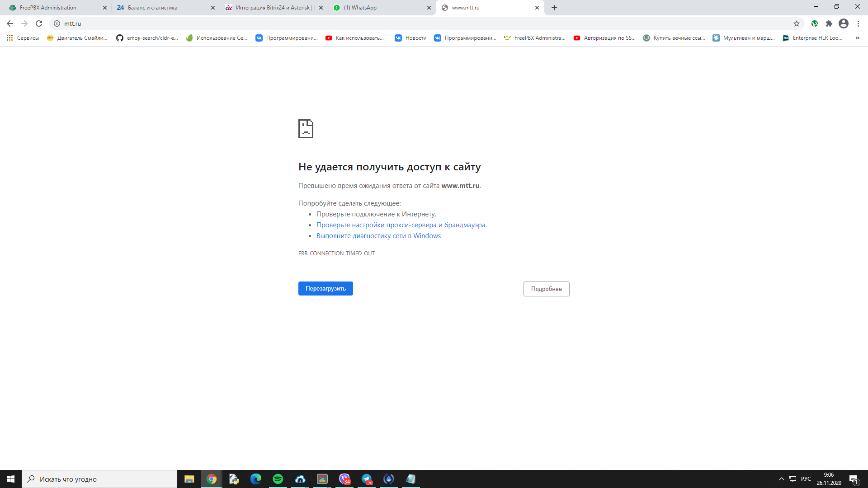Open the Авторизация по SS... bookmark
868x488 pixels.
point(604,38)
